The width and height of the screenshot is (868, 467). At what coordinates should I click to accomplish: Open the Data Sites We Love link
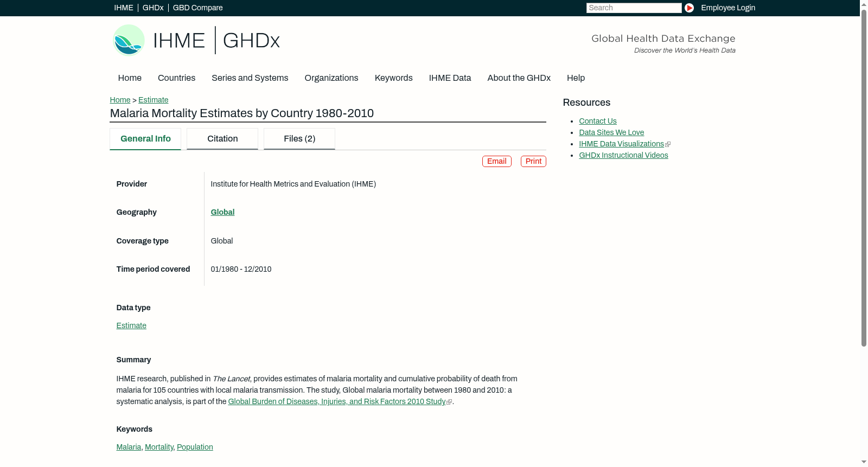[611, 132]
